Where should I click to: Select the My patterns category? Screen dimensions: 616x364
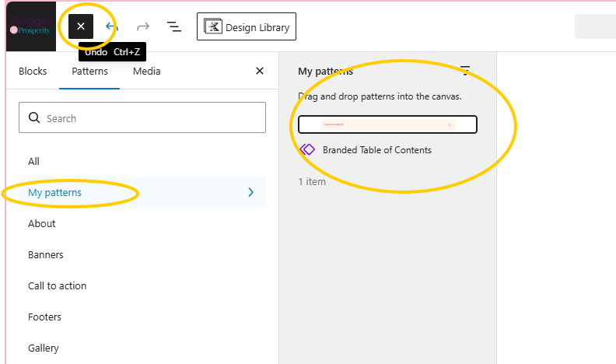[x=142, y=192]
